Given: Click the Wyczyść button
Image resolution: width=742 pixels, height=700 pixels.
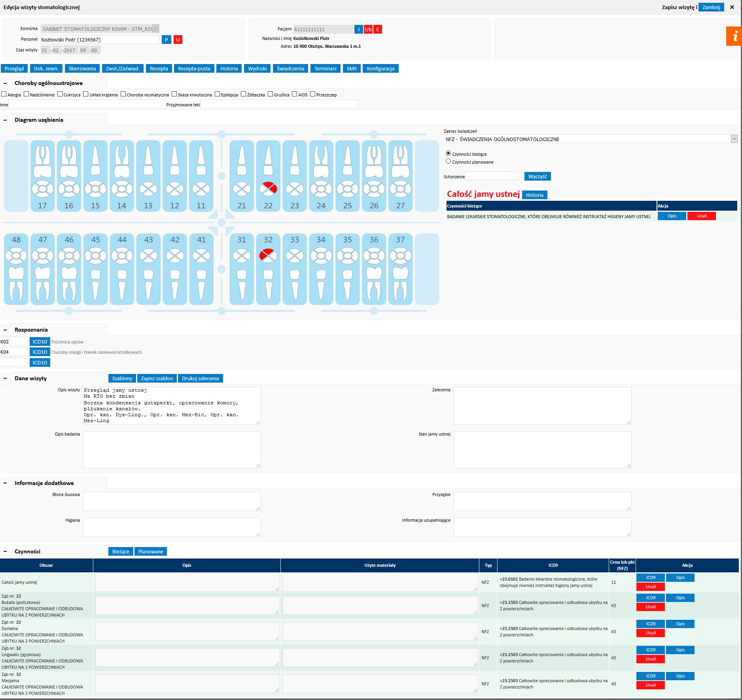Looking at the screenshot, I should (537, 176).
